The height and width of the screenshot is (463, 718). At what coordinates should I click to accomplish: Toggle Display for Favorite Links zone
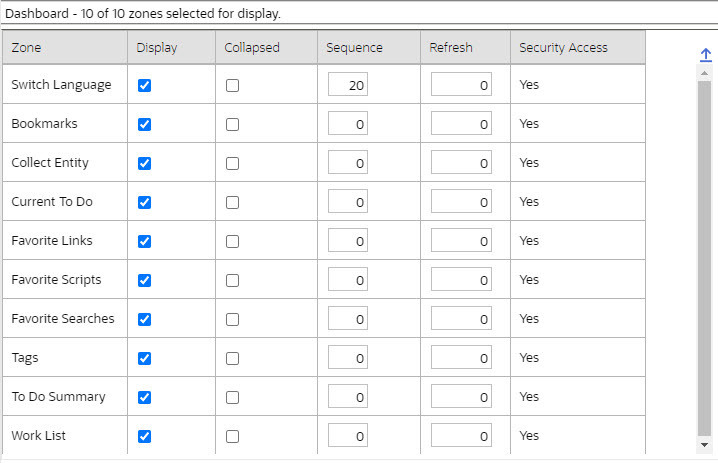[x=144, y=242]
